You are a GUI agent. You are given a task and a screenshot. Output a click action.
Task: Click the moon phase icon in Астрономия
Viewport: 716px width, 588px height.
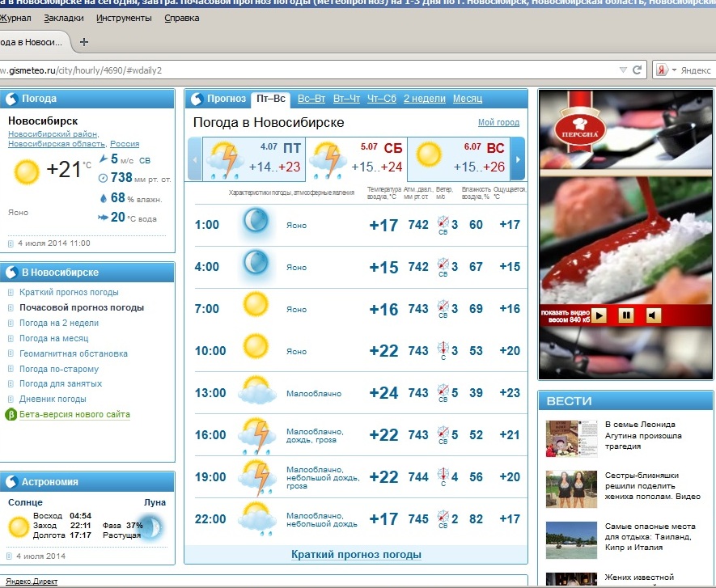coord(152,527)
